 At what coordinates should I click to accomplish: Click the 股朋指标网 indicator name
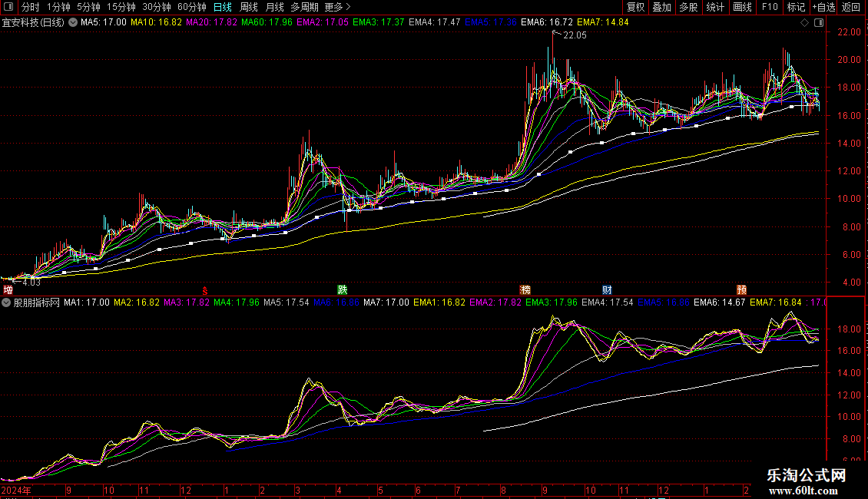pyautogui.click(x=37, y=302)
